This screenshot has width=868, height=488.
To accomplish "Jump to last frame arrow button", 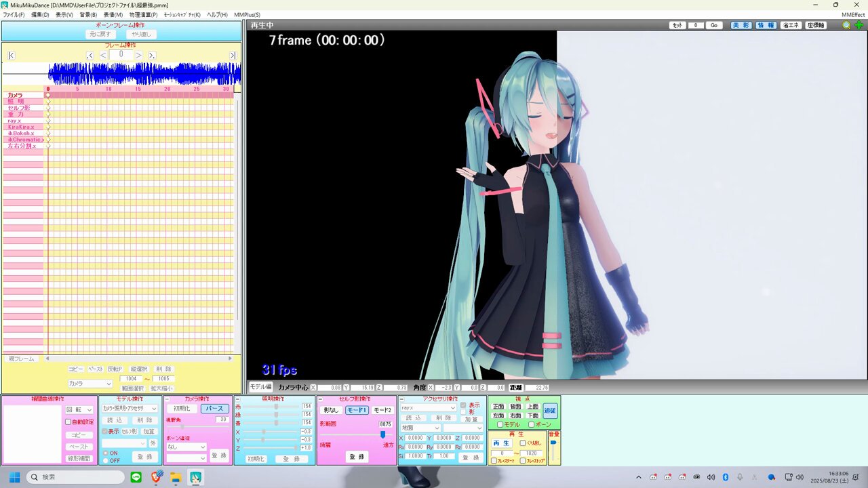I will tap(233, 55).
